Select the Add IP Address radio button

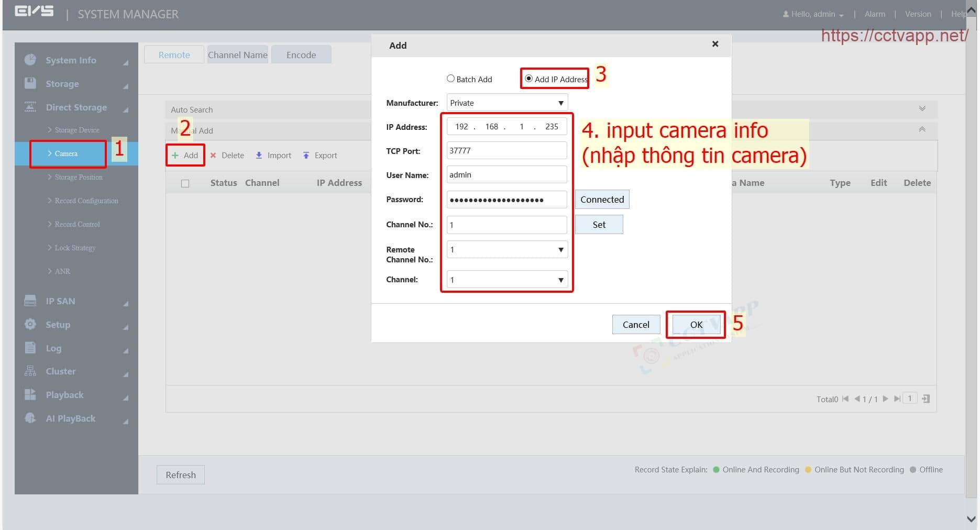(528, 79)
